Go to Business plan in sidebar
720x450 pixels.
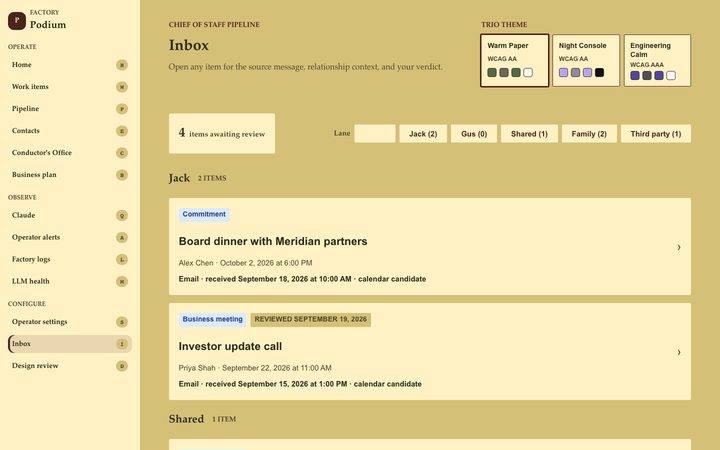(70, 174)
